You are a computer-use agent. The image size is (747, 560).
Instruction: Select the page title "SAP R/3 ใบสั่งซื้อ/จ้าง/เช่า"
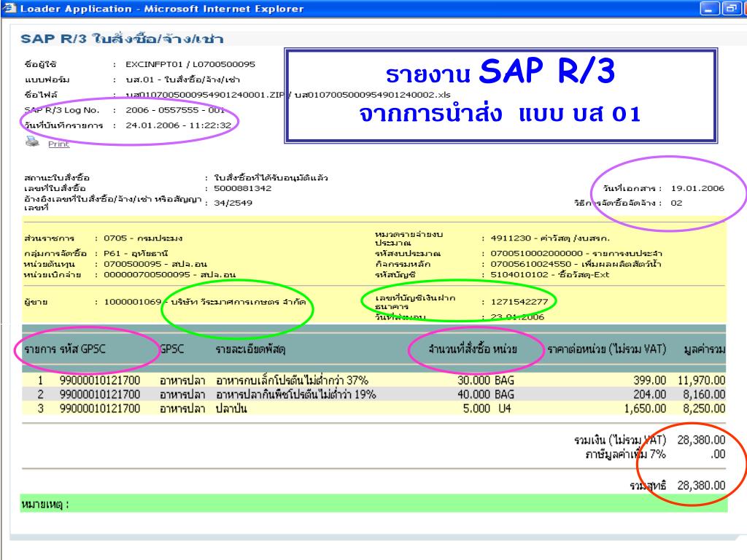[x=122, y=39]
